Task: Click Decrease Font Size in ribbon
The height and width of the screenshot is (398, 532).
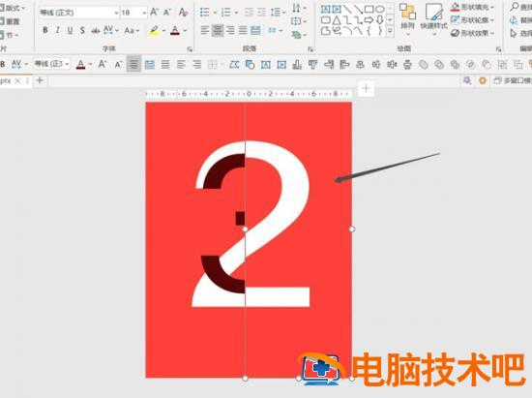Action: pyautogui.click(x=167, y=13)
